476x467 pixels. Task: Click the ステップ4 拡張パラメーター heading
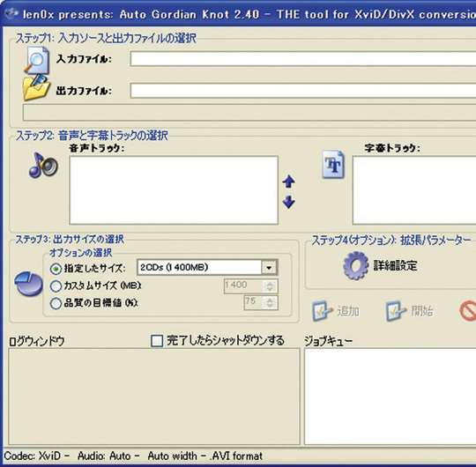pyautogui.click(x=391, y=240)
